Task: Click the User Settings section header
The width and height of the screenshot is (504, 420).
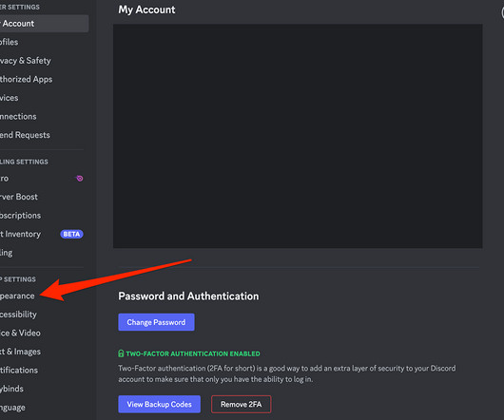Action: point(20,7)
